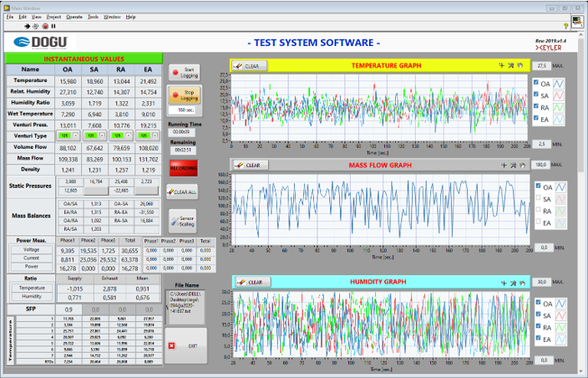This screenshot has height=378, width=588.
Task: Select zoom tool on Temperature Graph
Action: [511, 65]
